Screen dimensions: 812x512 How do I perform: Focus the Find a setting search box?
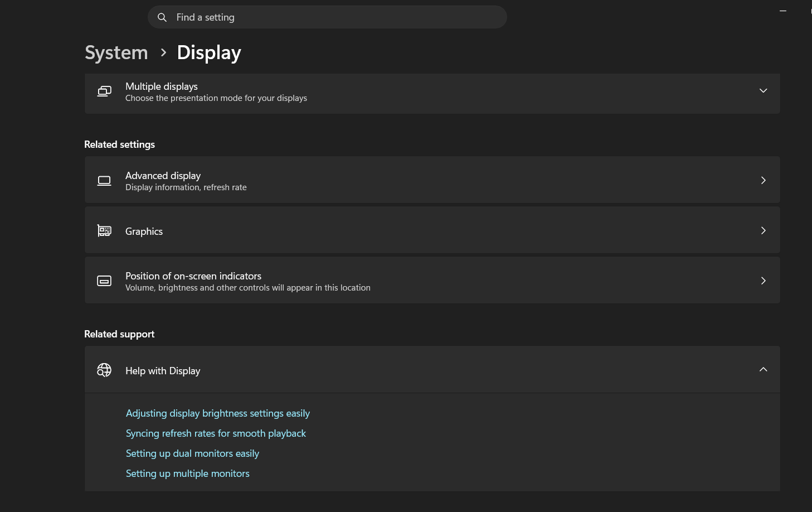[x=327, y=17]
